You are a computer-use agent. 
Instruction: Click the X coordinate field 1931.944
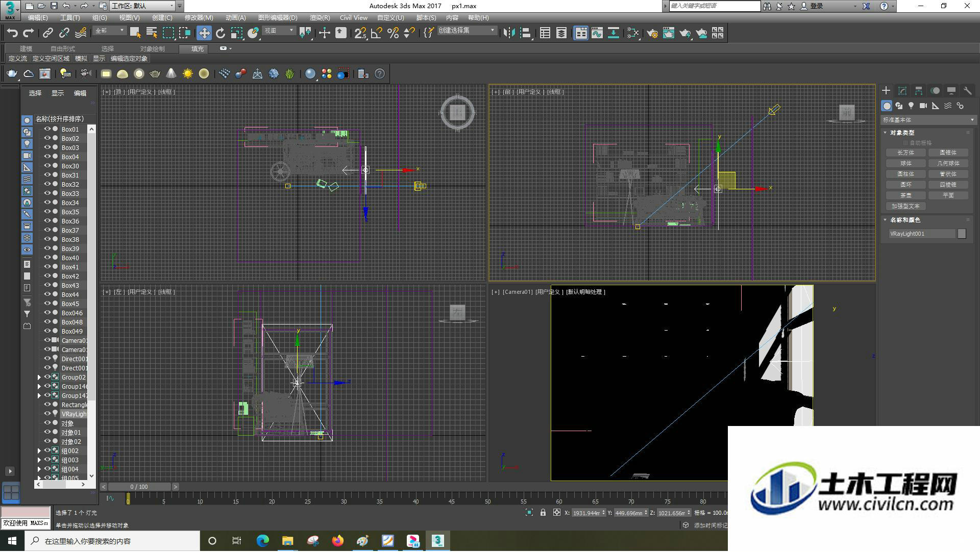(586, 513)
